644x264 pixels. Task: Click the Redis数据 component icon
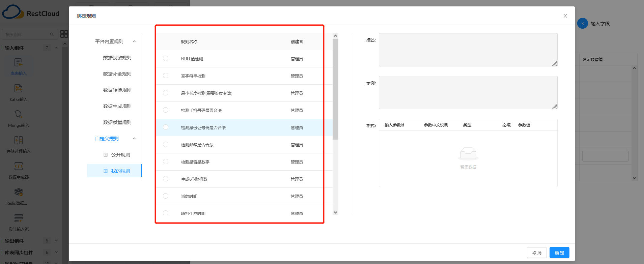pyautogui.click(x=18, y=192)
